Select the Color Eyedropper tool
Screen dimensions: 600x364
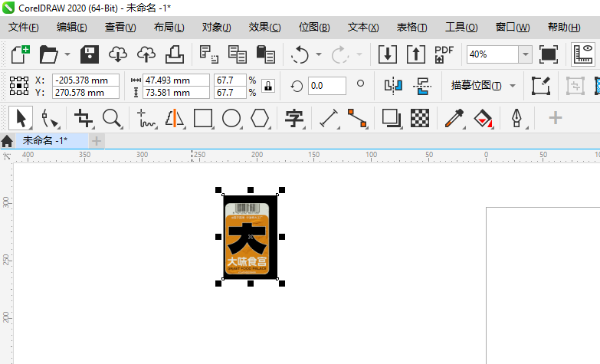click(x=454, y=118)
